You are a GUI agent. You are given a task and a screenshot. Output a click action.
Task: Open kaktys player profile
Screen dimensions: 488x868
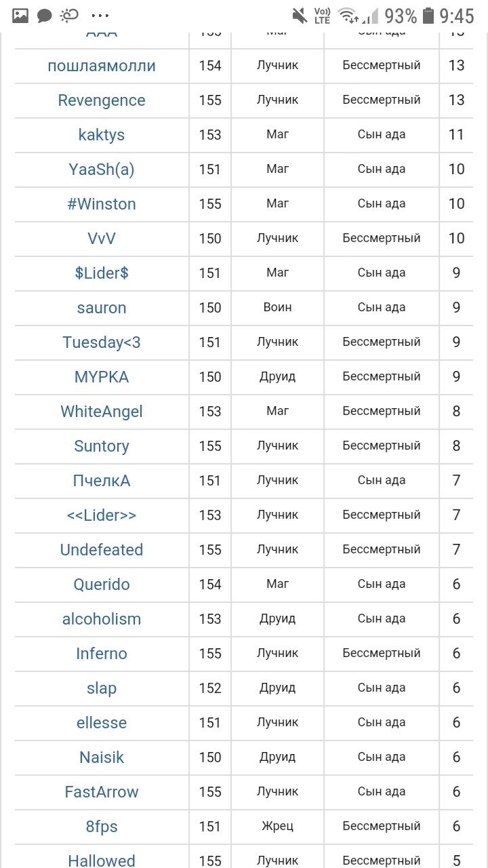pyautogui.click(x=102, y=135)
